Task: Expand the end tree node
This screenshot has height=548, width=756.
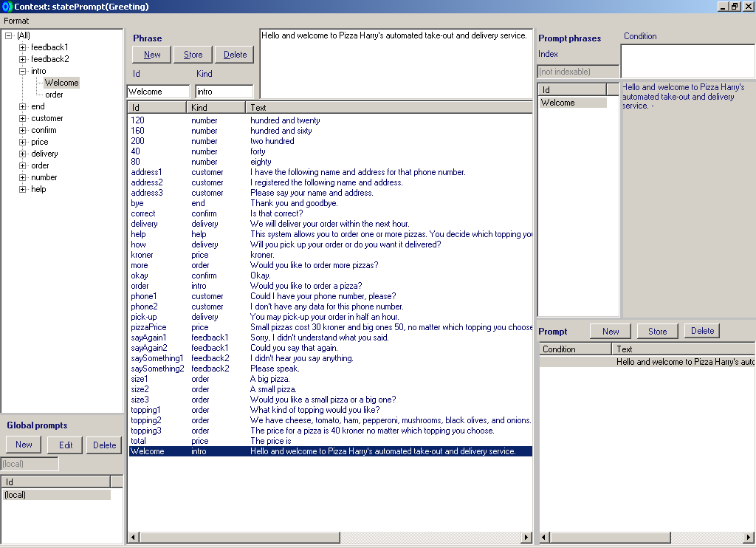Action: pyautogui.click(x=22, y=106)
